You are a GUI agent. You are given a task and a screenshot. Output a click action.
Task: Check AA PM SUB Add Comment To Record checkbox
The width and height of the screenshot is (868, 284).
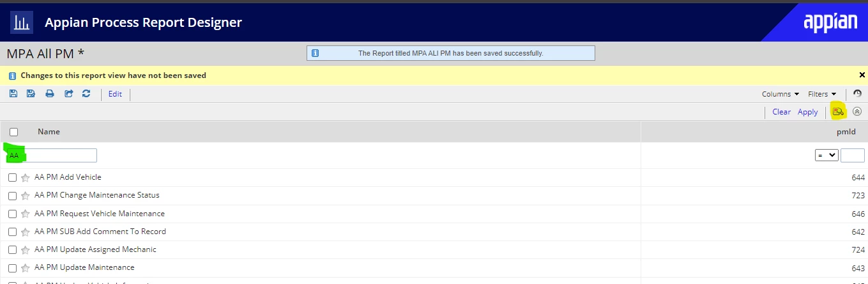[x=12, y=232]
